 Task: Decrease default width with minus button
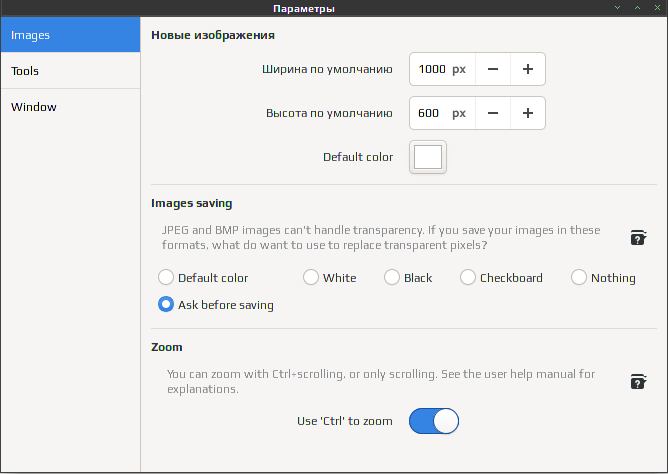pyautogui.click(x=493, y=69)
